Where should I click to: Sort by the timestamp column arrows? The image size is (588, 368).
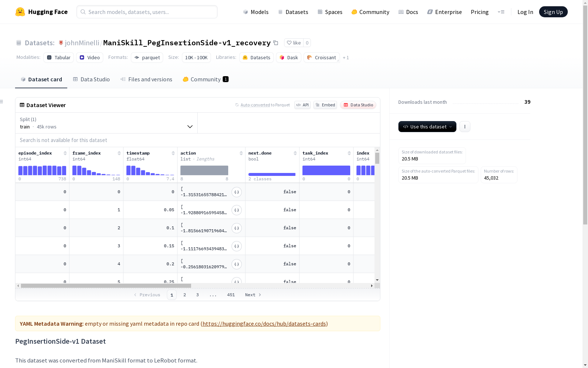(173, 153)
